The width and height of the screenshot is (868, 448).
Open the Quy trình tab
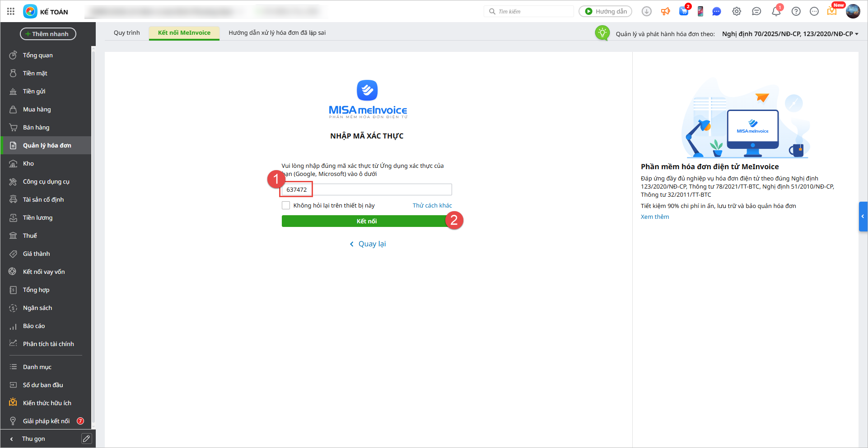[x=127, y=33]
